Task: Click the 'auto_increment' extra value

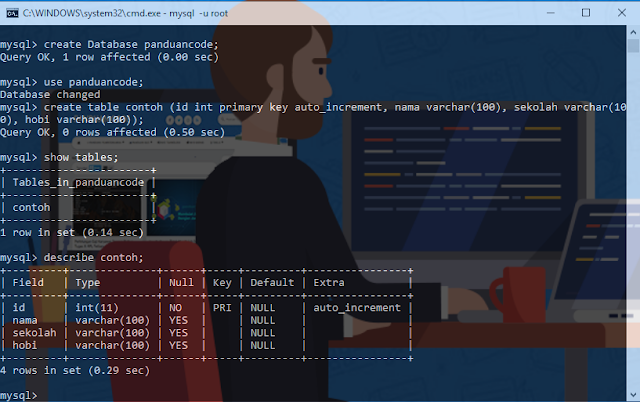Action: [357, 308]
